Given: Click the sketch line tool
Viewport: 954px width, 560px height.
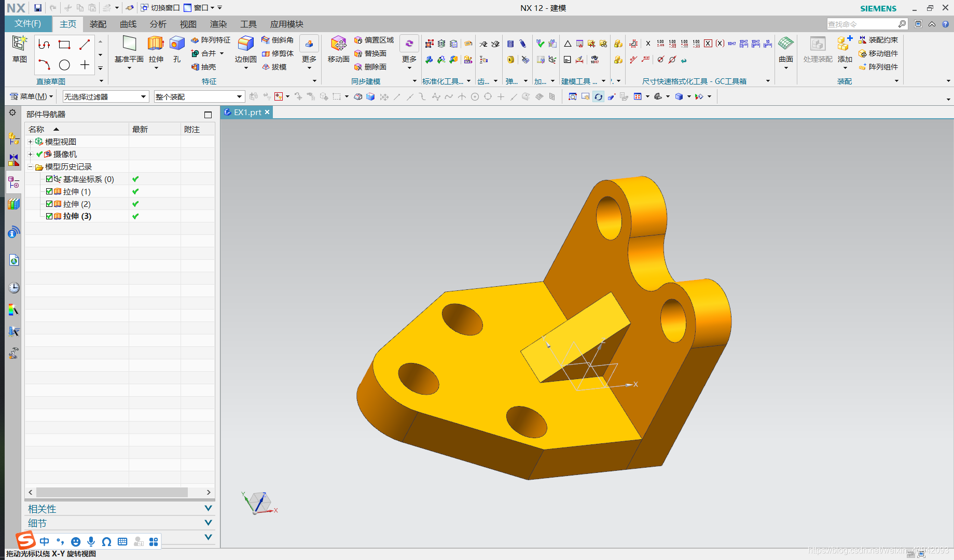Looking at the screenshot, I should (85, 45).
